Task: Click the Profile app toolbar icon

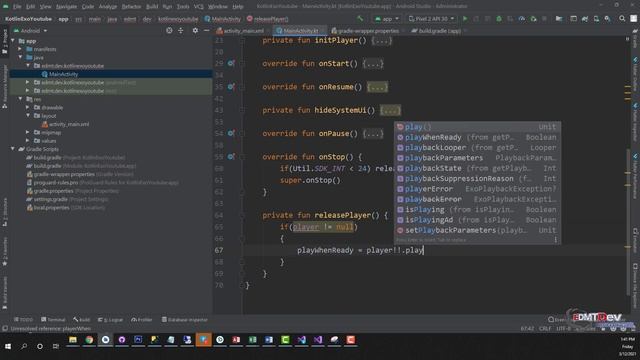Action: 522,19
